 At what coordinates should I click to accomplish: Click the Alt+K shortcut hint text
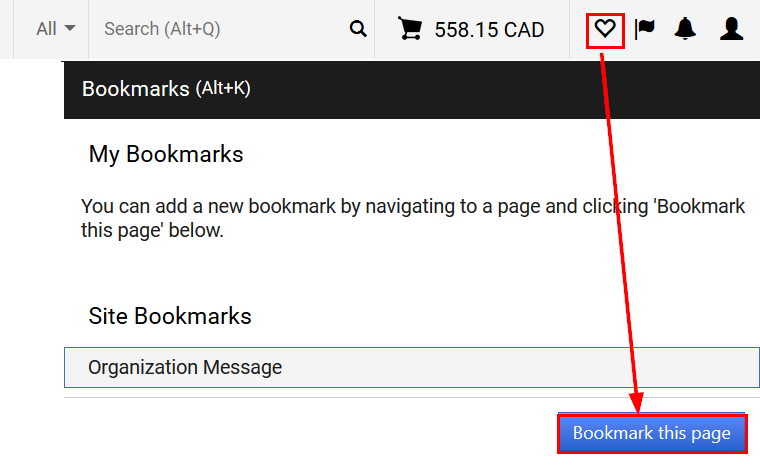pos(223,88)
